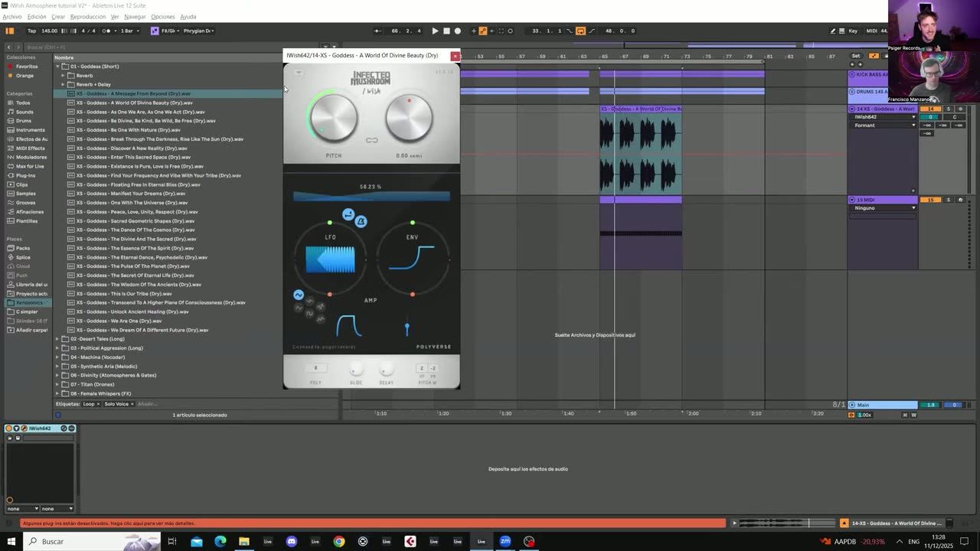Click the 145.00 tempo field

[49, 31]
